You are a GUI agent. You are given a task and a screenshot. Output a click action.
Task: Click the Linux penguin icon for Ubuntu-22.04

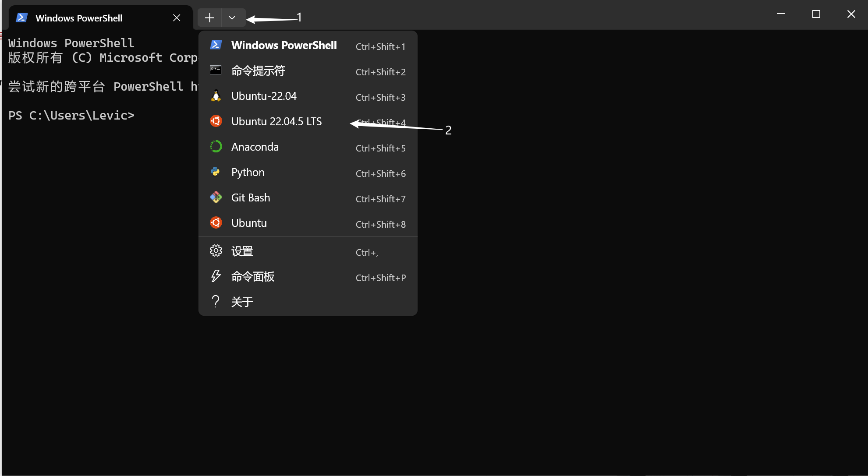pyautogui.click(x=216, y=96)
